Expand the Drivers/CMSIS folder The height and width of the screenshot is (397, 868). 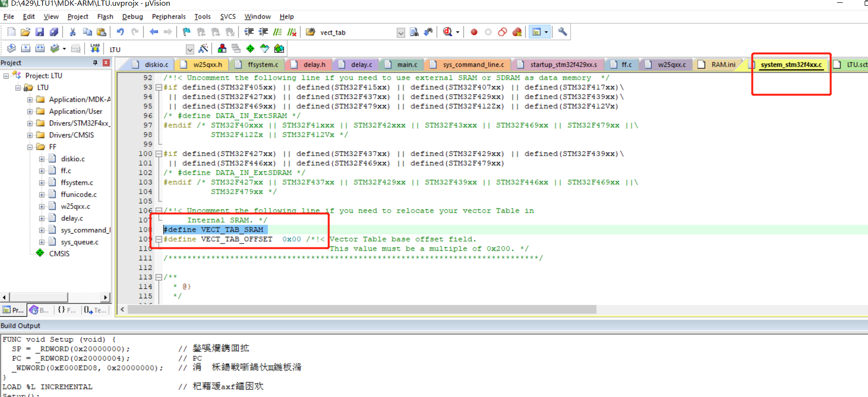29,135
